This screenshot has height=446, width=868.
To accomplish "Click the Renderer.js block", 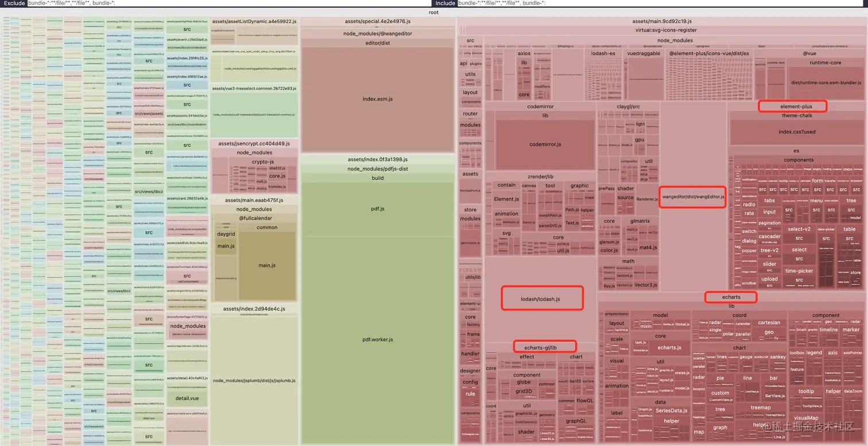I will (x=647, y=199).
